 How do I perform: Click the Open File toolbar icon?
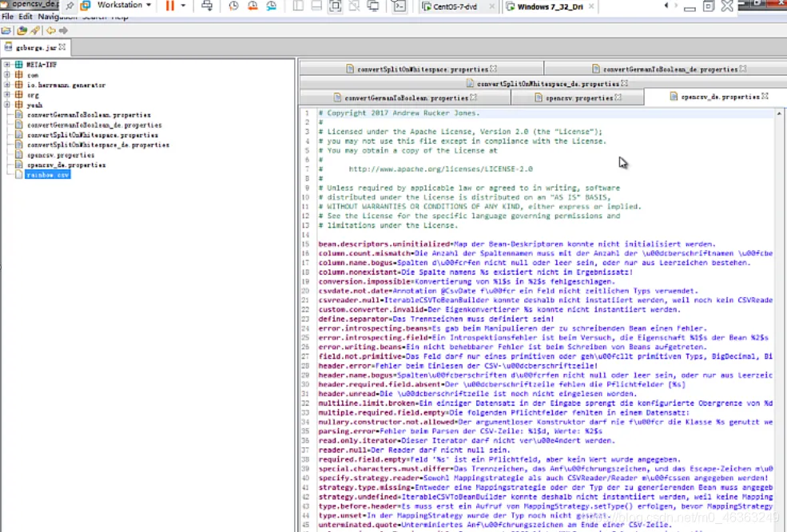(x=6, y=30)
